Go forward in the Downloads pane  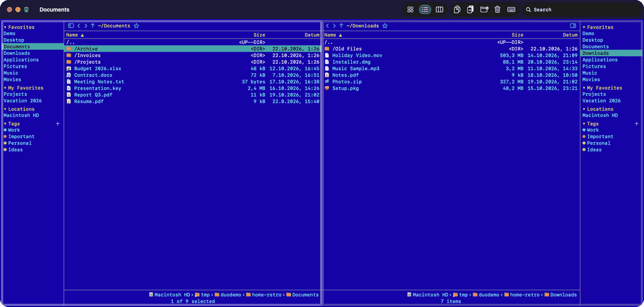tap(334, 26)
